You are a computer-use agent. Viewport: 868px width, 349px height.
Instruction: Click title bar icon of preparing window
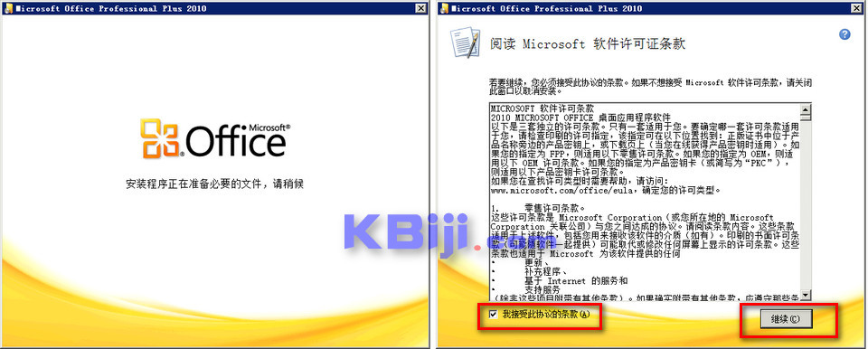click(x=9, y=8)
